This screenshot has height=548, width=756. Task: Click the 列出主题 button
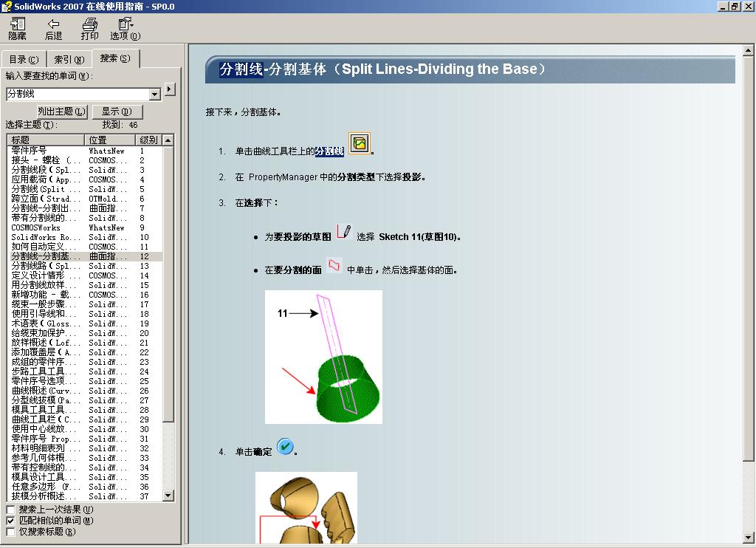pyautogui.click(x=62, y=112)
